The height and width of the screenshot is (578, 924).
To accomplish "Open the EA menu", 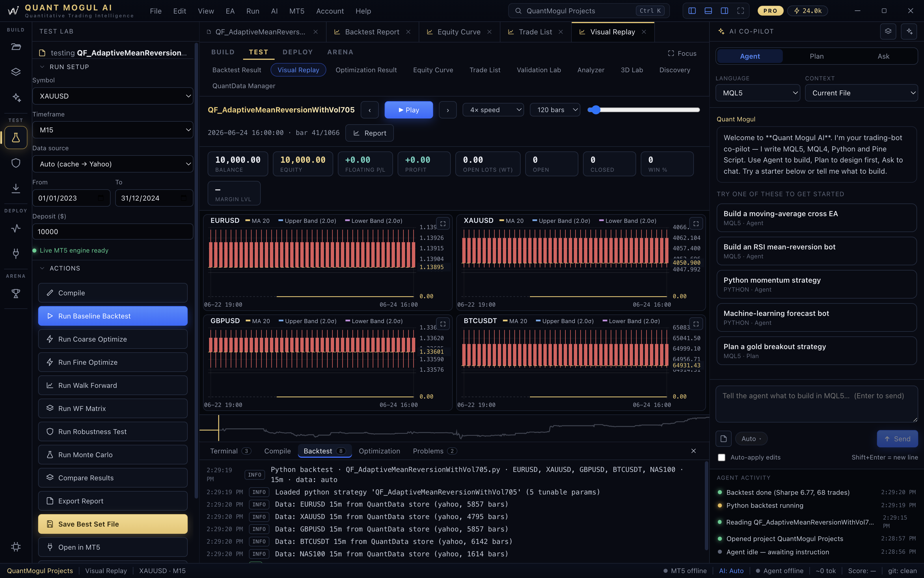I will click(x=230, y=11).
